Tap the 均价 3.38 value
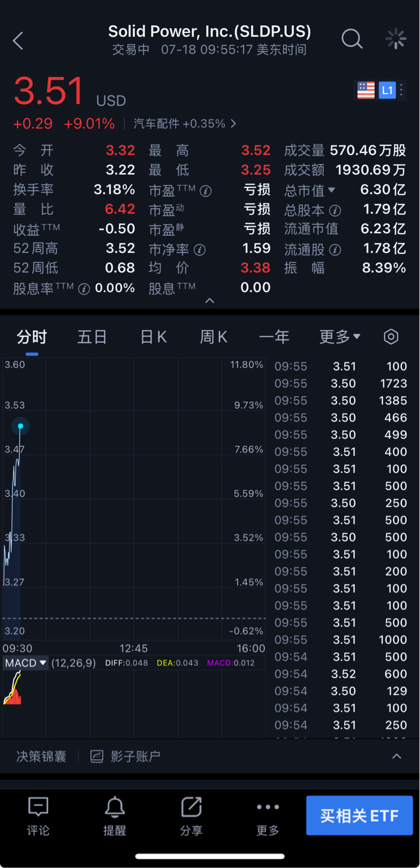420x868 pixels. coord(256,268)
